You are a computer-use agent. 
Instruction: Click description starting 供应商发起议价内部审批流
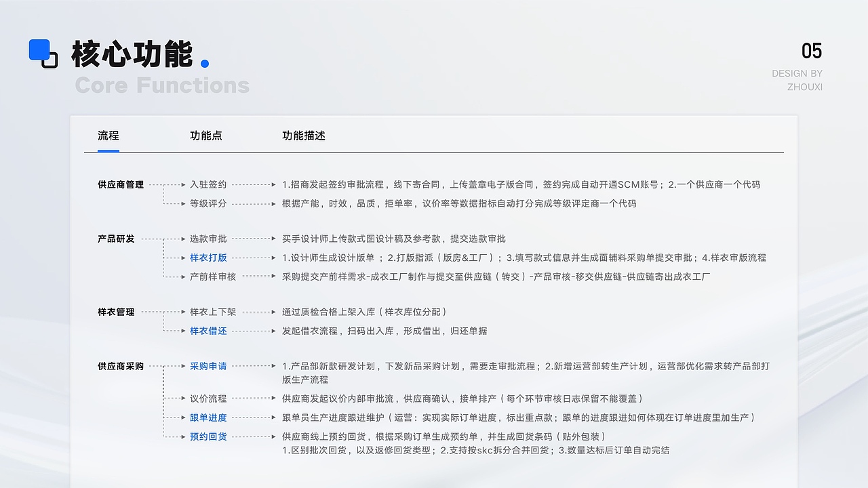click(462, 399)
